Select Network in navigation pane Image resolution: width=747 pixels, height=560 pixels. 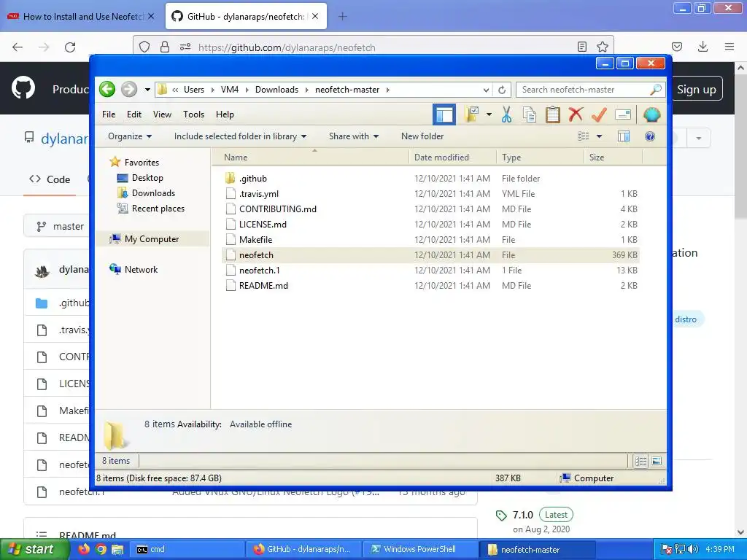[x=141, y=270]
